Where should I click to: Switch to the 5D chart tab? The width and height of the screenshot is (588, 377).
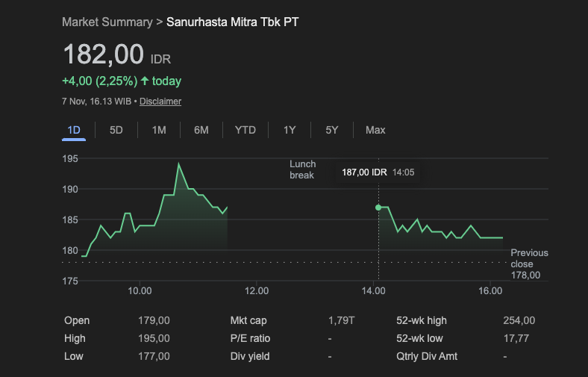[x=116, y=130]
